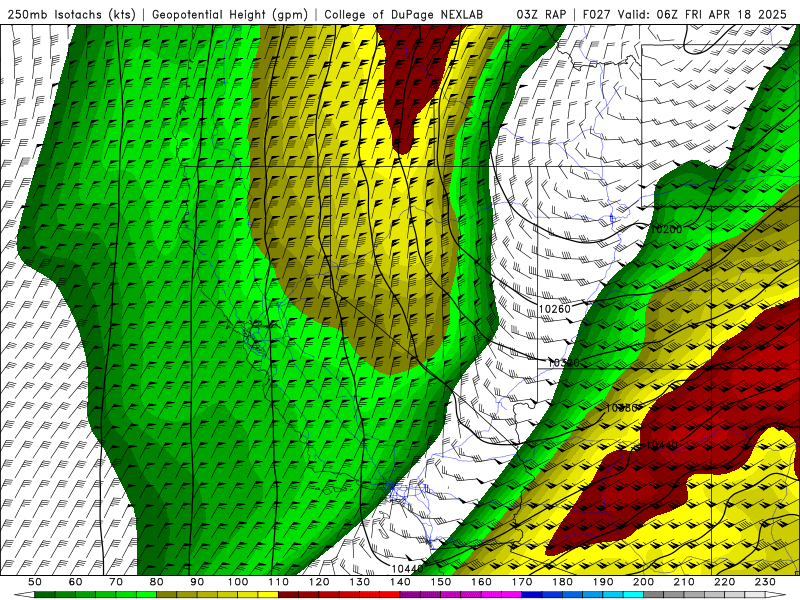This screenshot has height=600, width=800.
Task: Click the 130 value on the color scale
Action: (x=360, y=582)
